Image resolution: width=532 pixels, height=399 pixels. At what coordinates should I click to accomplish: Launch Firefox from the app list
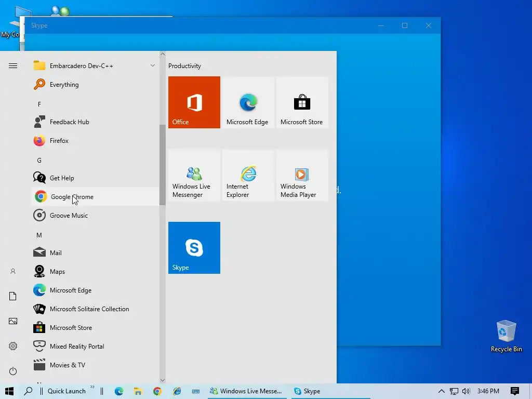point(95,140)
